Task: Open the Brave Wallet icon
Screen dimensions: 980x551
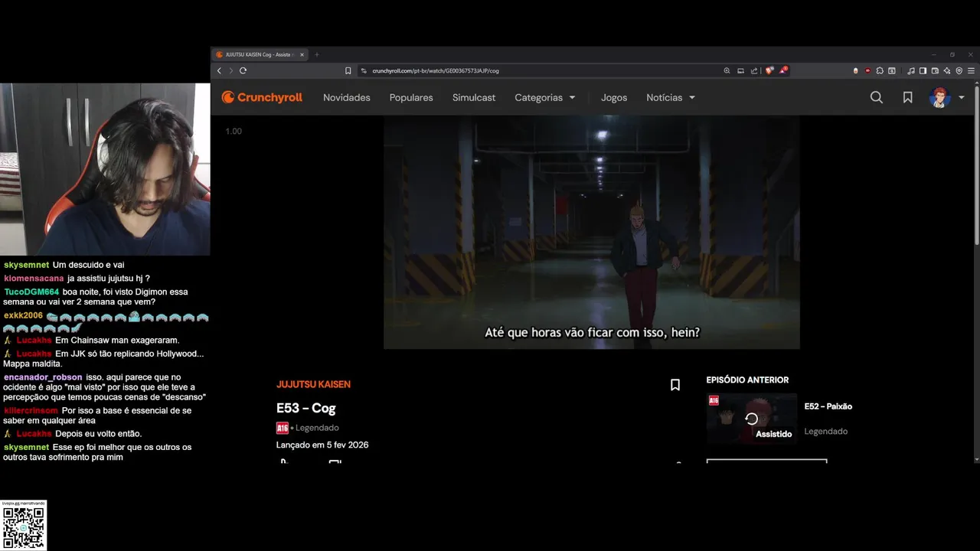Action: [935, 70]
